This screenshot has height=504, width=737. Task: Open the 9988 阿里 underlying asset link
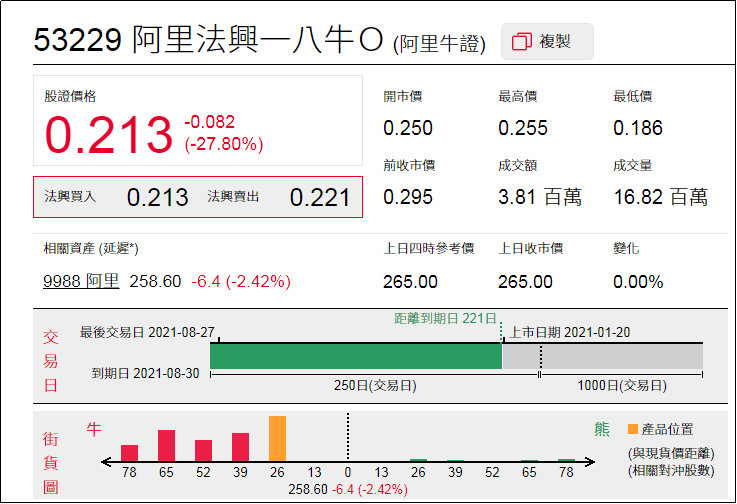point(81,281)
